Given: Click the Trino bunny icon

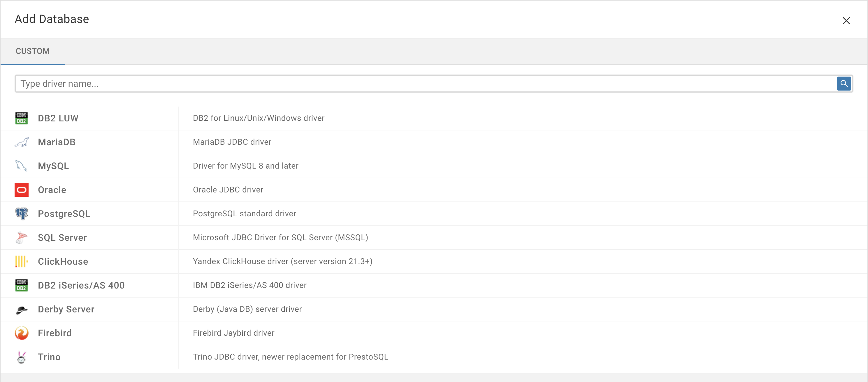Looking at the screenshot, I should pos(21,357).
